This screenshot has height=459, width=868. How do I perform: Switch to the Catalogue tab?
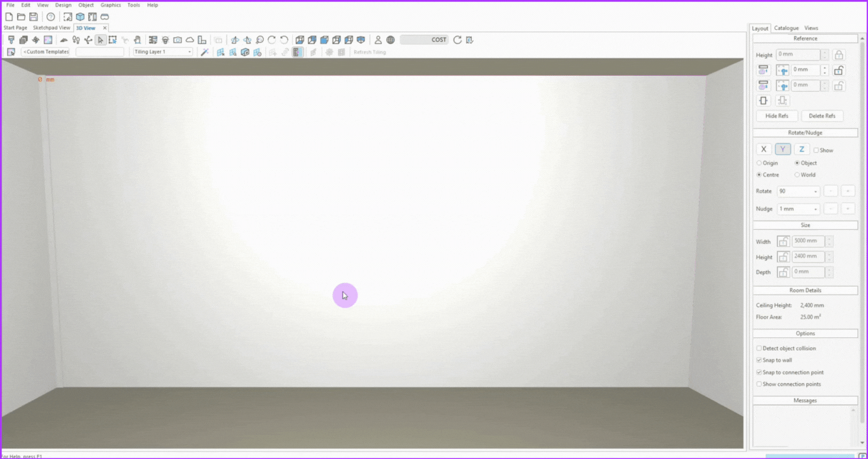pyautogui.click(x=786, y=28)
